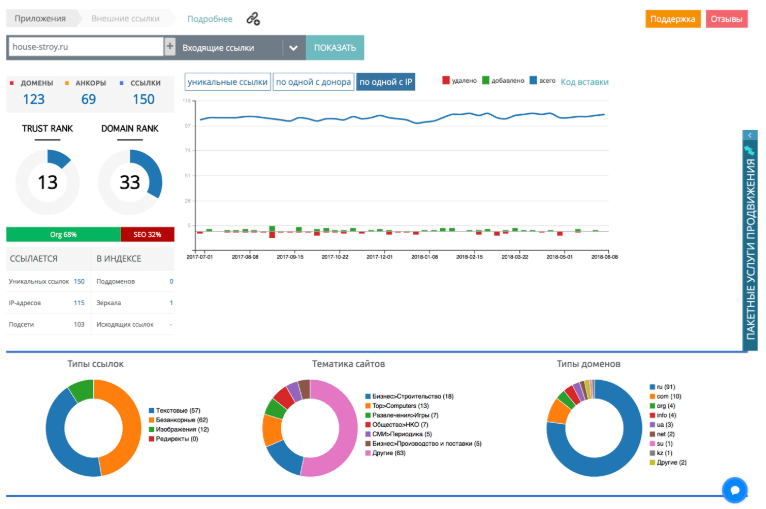766x509 pixels.
Task: Toggle the green 'добавлено' legend marker
Action: [486, 80]
